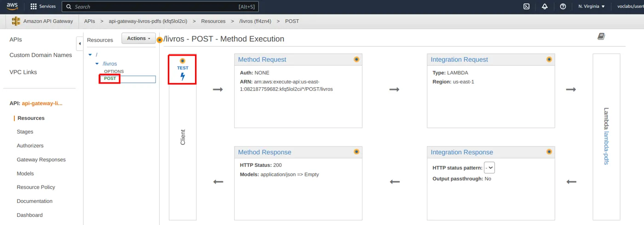Select the POST method in tree
The image size is (644, 225).
pyautogui.click(x=110, y=79)
